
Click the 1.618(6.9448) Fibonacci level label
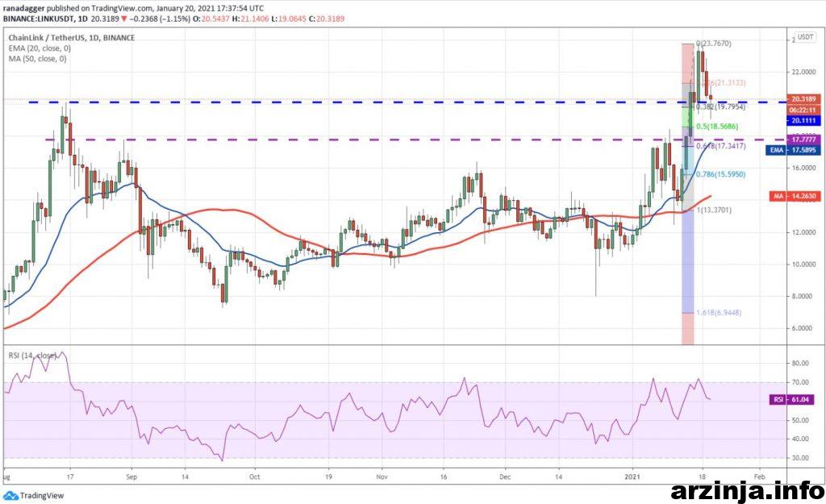[719, 313]
